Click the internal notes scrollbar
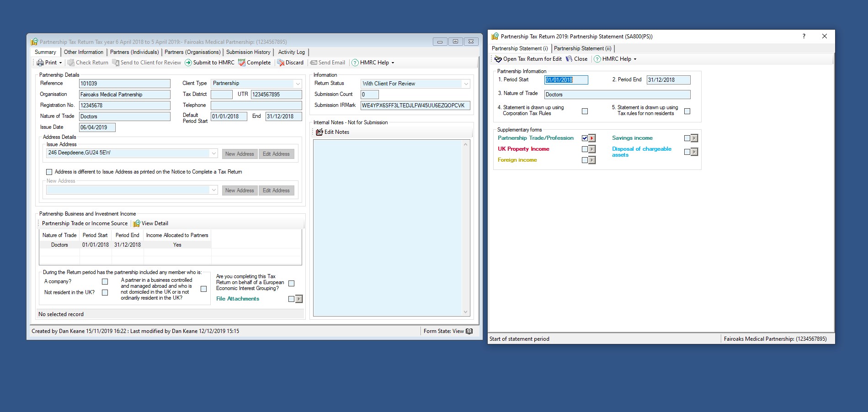The image size is (868, 412). (466, 228)
